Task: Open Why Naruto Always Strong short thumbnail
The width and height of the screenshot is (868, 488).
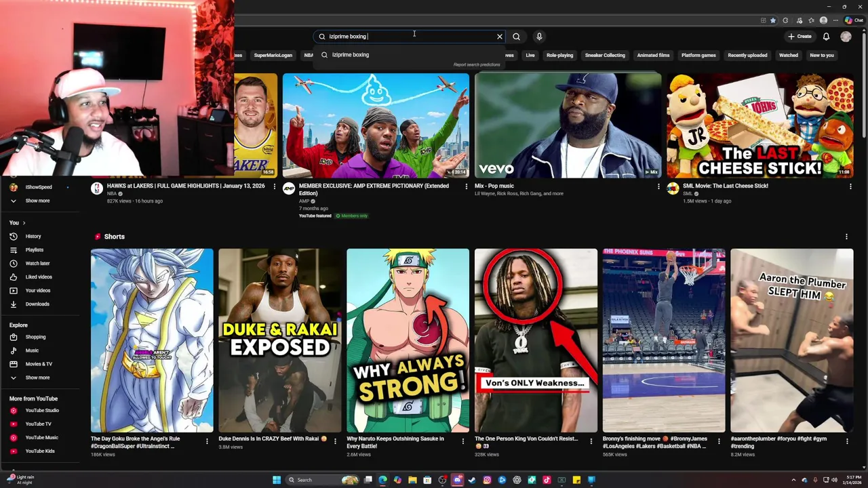Action: (408, 340)
